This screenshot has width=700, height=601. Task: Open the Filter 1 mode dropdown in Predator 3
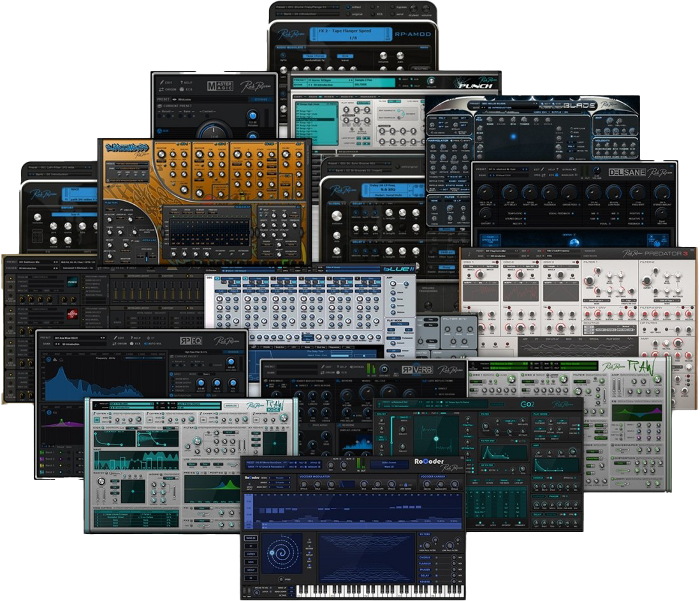[597, 300]
